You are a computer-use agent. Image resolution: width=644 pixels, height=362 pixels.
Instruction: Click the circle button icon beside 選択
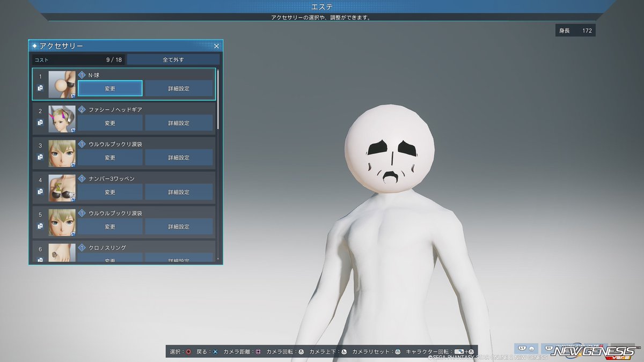188,352
